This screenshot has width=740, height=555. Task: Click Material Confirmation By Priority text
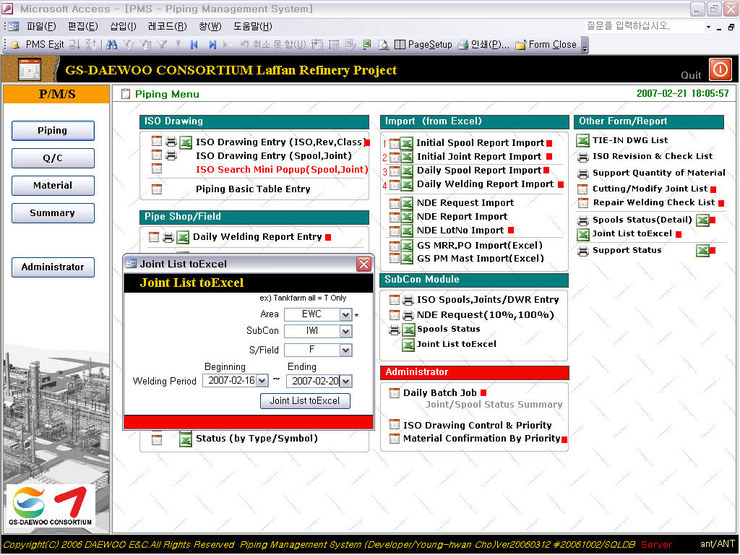click(x=481, y=438)
